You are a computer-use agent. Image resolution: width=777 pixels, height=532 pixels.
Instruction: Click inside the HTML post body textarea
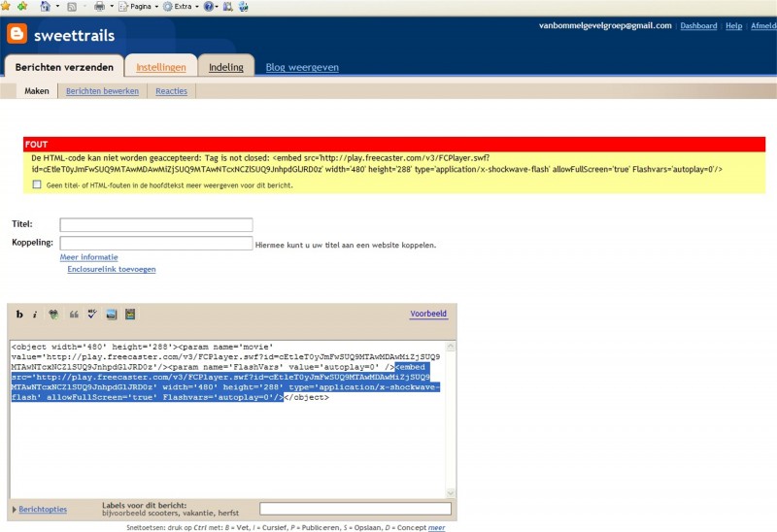228,418
